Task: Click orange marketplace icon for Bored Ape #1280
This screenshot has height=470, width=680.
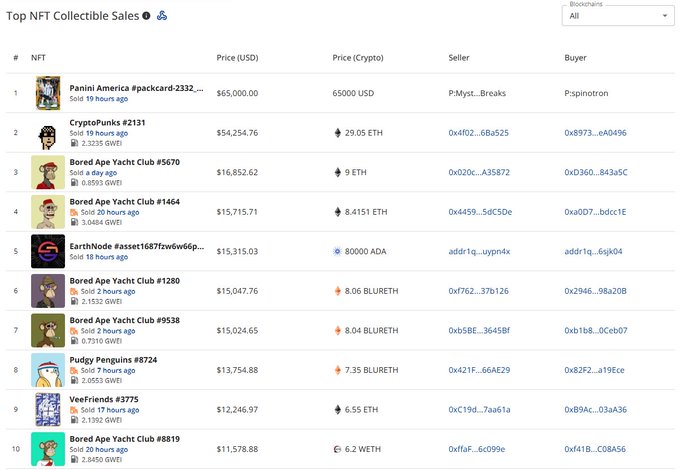Action: (74, 291)
